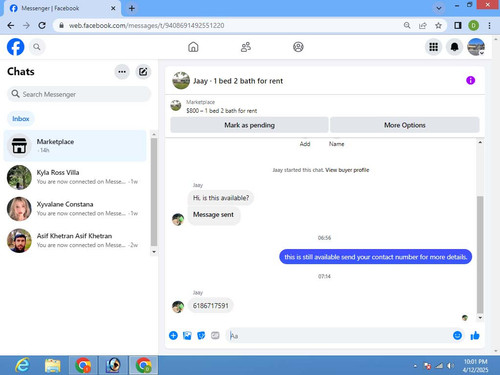Open the emoji picker
The width and height of the screenshot is (500, 375).
click(457, 335)
